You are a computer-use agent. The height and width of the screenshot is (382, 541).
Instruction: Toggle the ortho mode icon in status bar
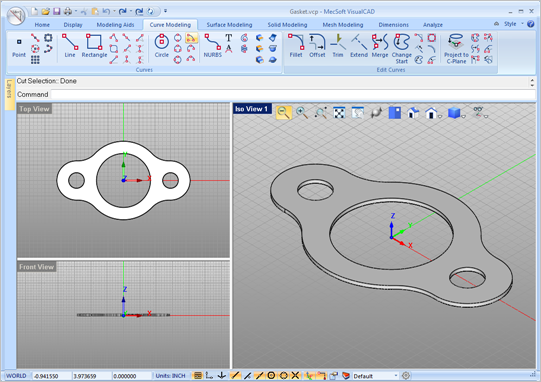click(x=209, y=375)
